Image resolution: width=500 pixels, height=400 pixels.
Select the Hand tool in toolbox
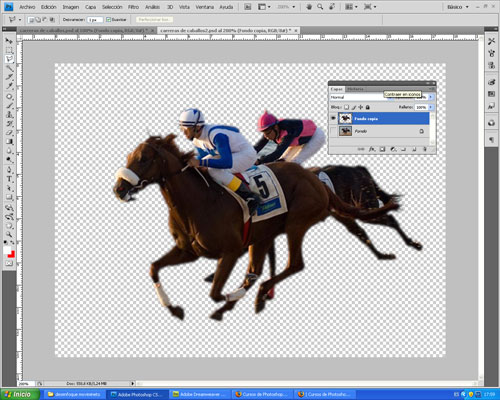[9, 226]
